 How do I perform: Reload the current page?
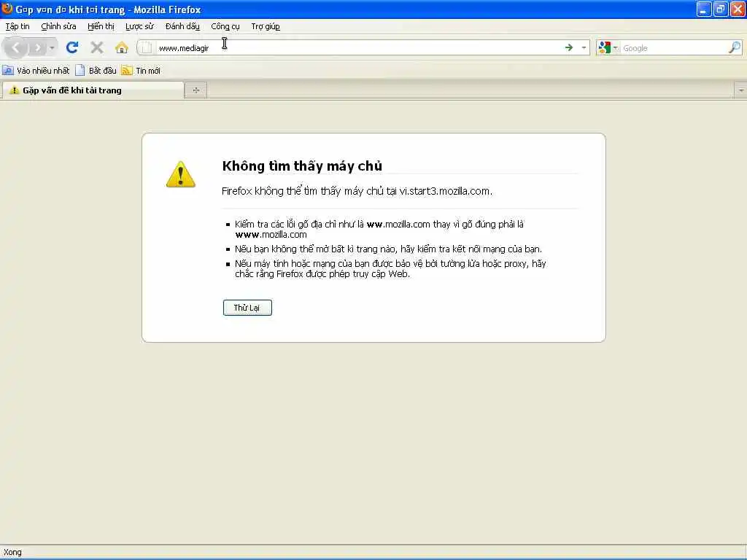click(72, 47)
